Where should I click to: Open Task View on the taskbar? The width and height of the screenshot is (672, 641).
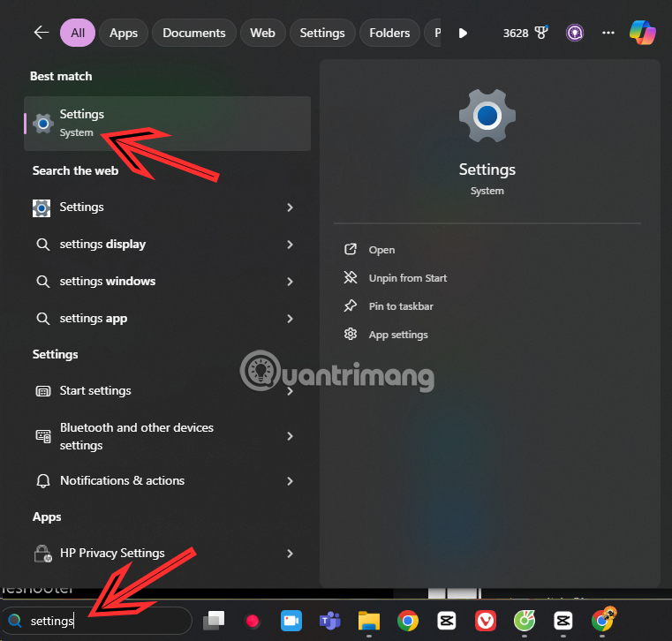(x=214, y=621)
